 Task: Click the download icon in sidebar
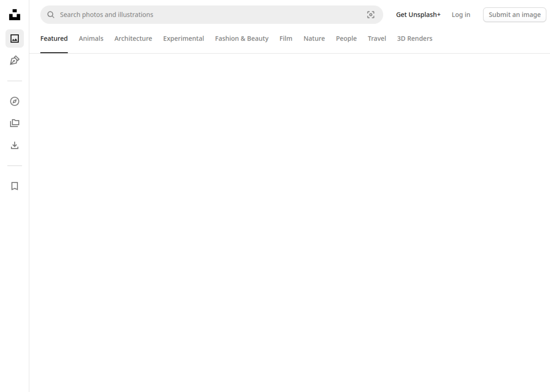(x=14, y=146)
